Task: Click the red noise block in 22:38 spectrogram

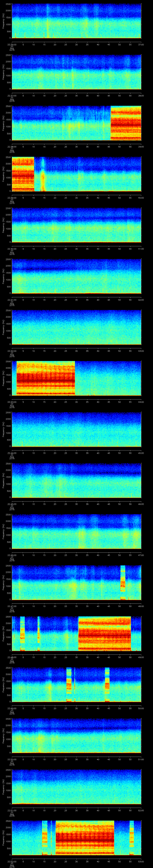Action: point(126,123)
